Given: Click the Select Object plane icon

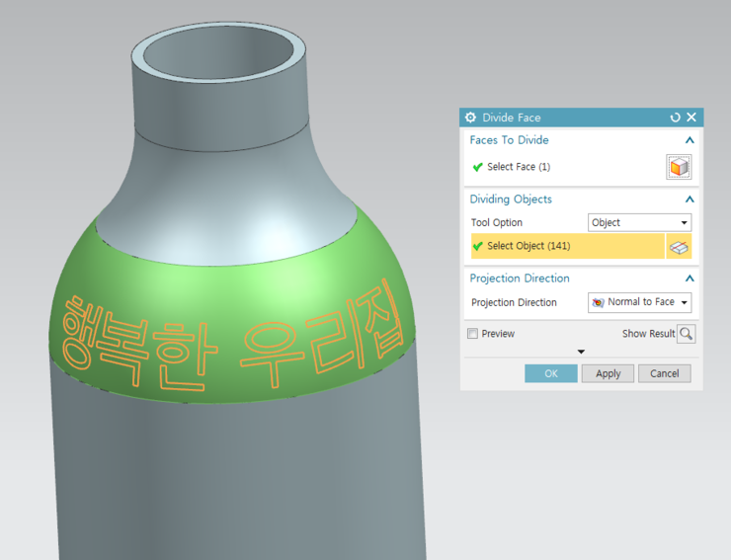Looking at the screenshot, I should [678, 246].
